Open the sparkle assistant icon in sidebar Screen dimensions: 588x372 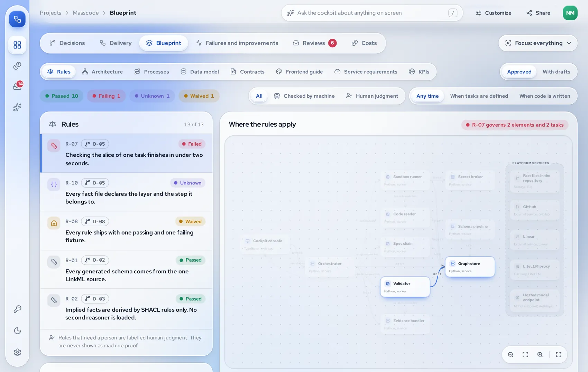[x=17, y=107]
